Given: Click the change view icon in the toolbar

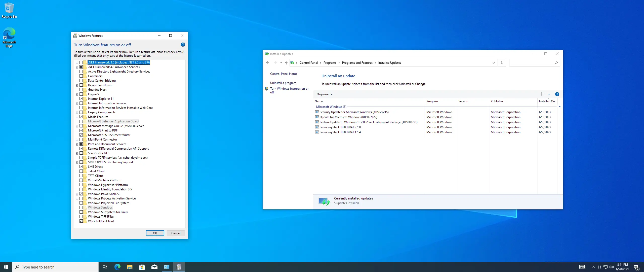Looking at the screenshot, I should (x=543, y=94).
